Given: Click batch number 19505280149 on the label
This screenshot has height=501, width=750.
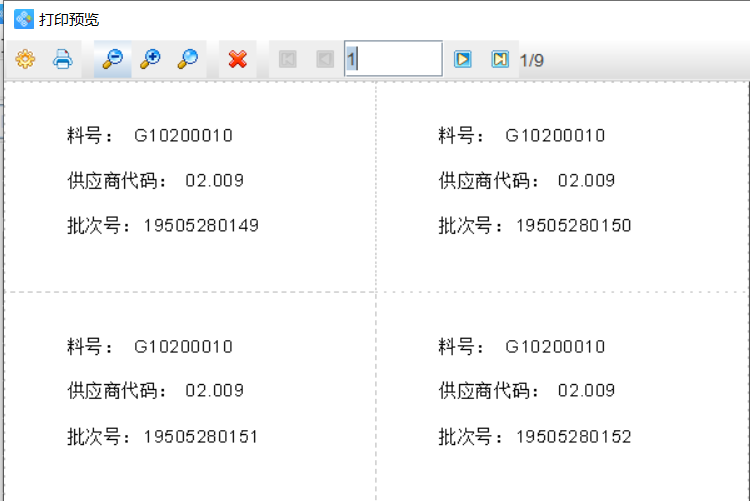Looking at the screenshot, I should pyautogui.click(x=200, y=226).
